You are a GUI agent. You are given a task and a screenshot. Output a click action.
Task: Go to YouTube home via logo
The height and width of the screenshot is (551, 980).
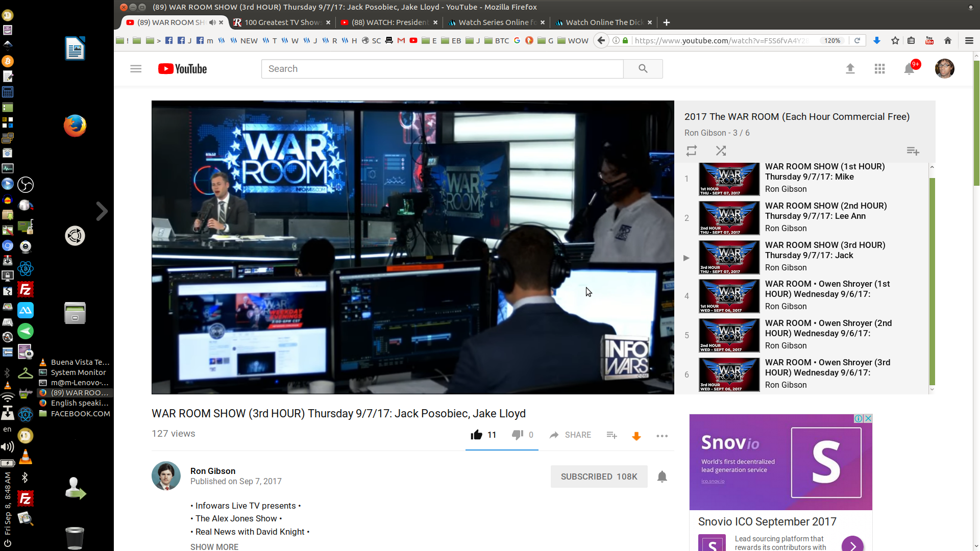tap(182, 69)
